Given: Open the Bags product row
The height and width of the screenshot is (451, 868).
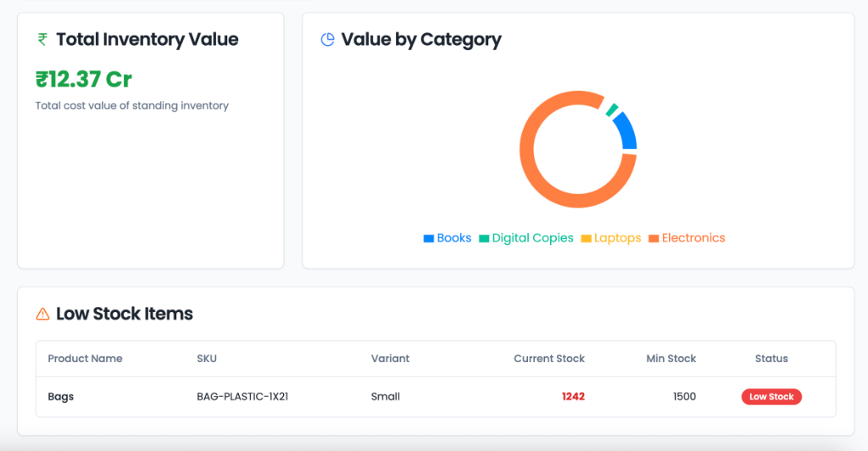Looking at the screenshot, I should coord(61,397).
